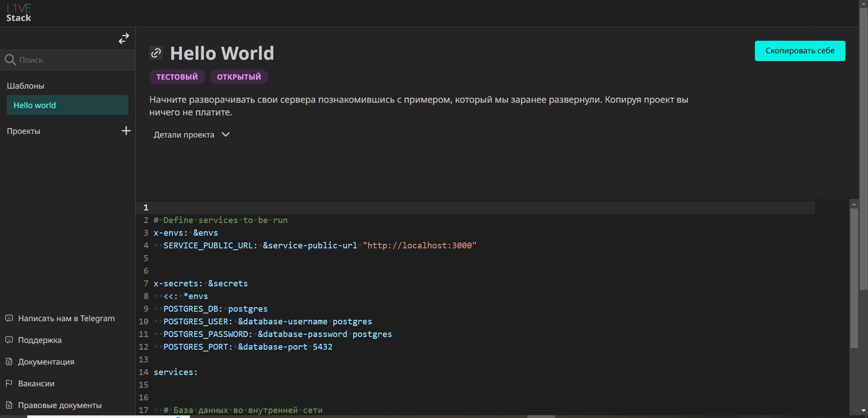
Task: Expand Детали проекта section
Action: pyautogui.click(x=184, y=135)
